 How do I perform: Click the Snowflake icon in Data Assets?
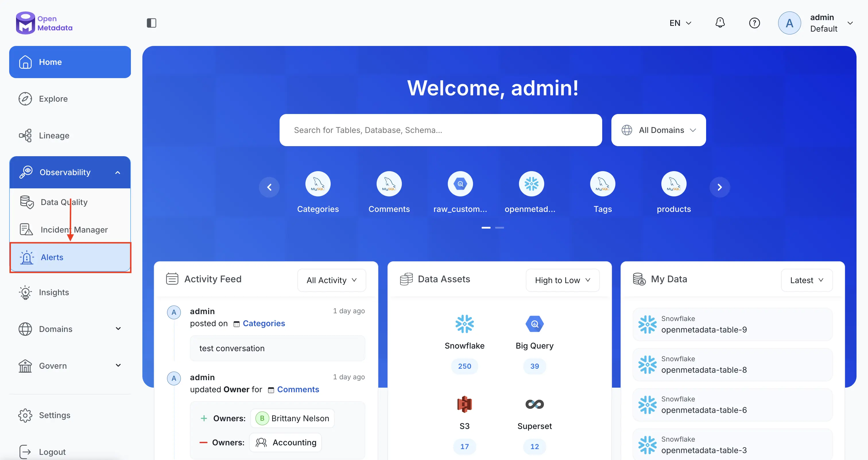(464, 324)
